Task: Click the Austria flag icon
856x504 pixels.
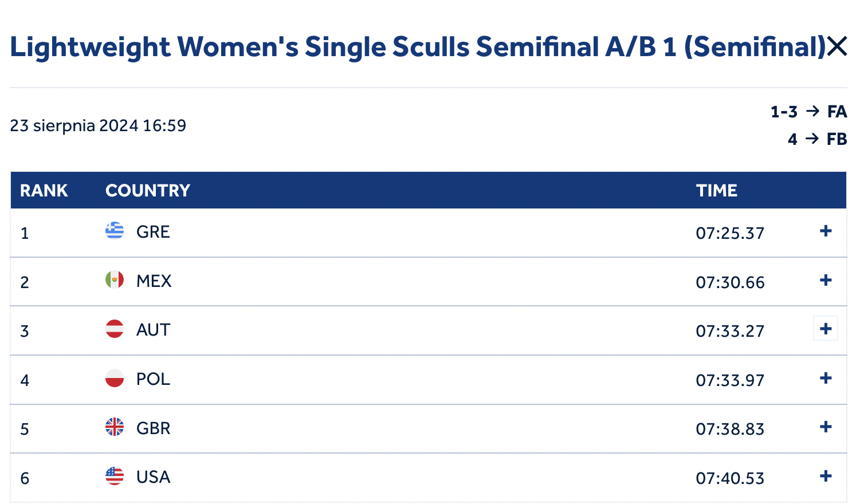Action: click(115, 329)
